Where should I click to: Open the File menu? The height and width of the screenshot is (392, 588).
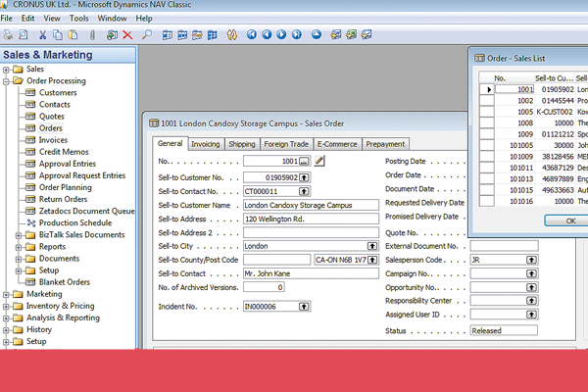point(7,18)
